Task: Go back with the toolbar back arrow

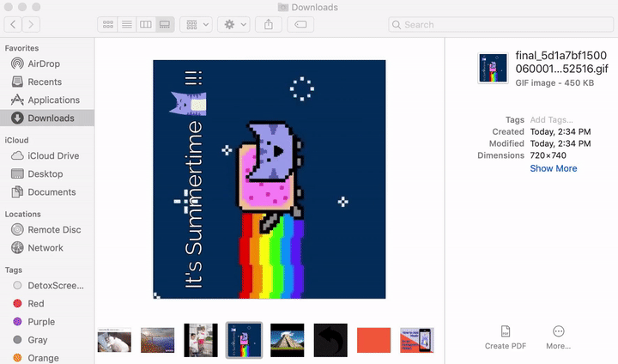Action: (13, 25)
